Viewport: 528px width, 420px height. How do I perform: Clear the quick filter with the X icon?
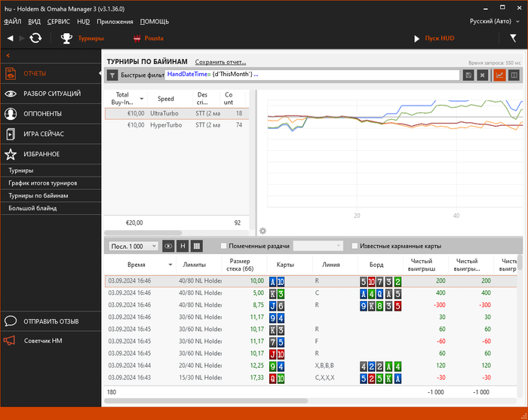pyautogui.click(x=482, y=75)
